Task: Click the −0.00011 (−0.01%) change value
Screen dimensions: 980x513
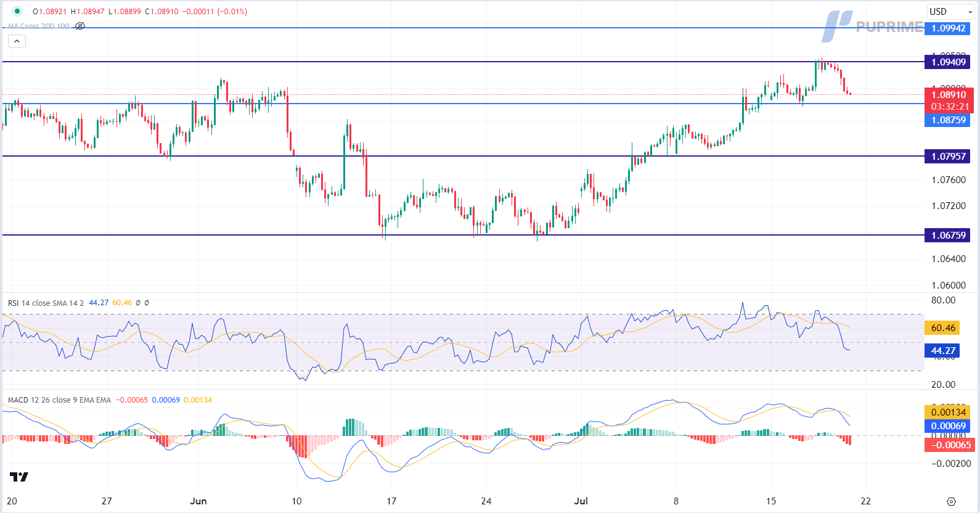Action: (214, 12)
